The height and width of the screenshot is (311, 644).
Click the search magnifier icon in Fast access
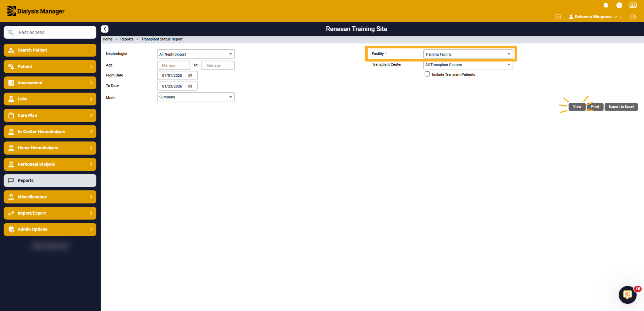(11, 32)
